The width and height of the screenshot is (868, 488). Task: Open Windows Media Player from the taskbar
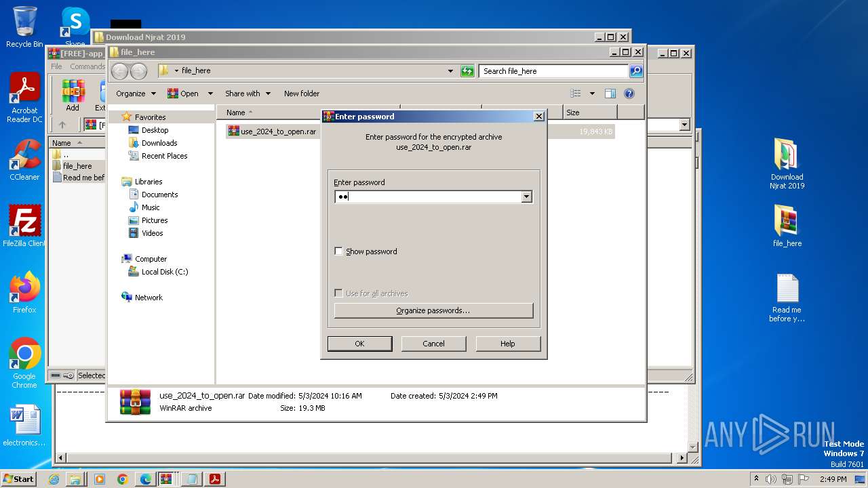(100, 479)
